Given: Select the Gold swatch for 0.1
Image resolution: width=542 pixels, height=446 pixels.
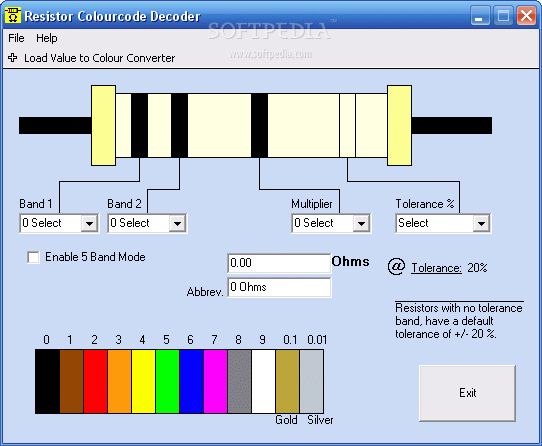Looking at the screenshot, I should pos(288,381).
